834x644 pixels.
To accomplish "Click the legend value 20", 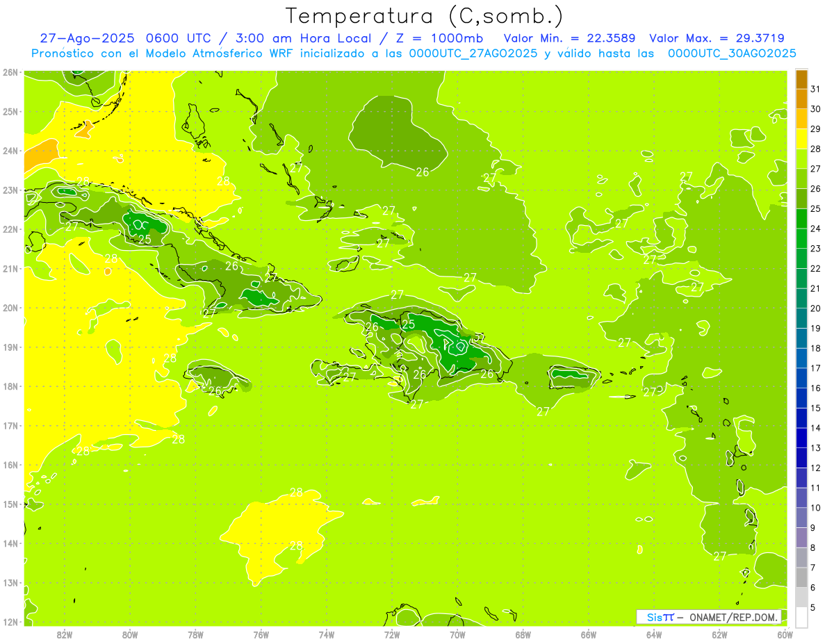I will tap(816, 308).
